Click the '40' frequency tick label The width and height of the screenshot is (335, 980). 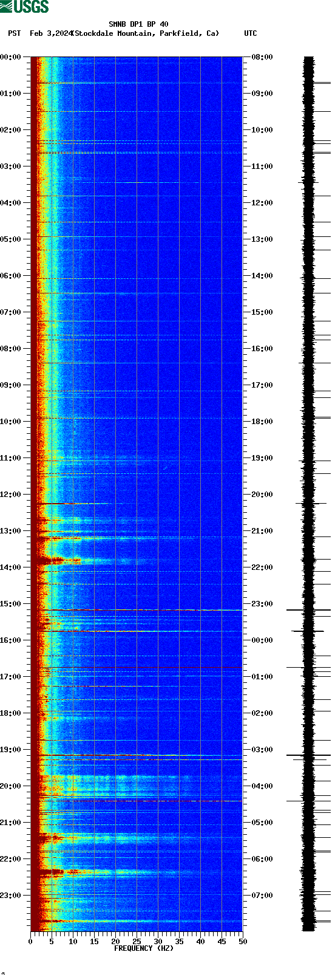point(200,942)
